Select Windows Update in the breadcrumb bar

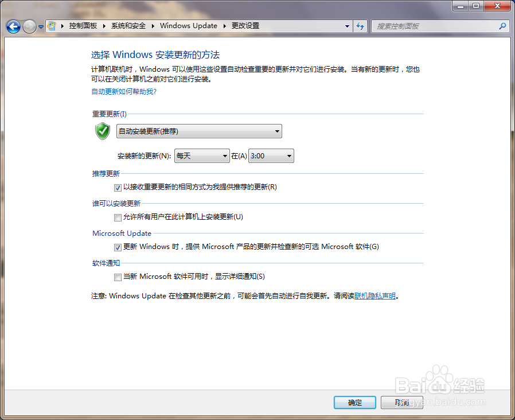point(189,26)
